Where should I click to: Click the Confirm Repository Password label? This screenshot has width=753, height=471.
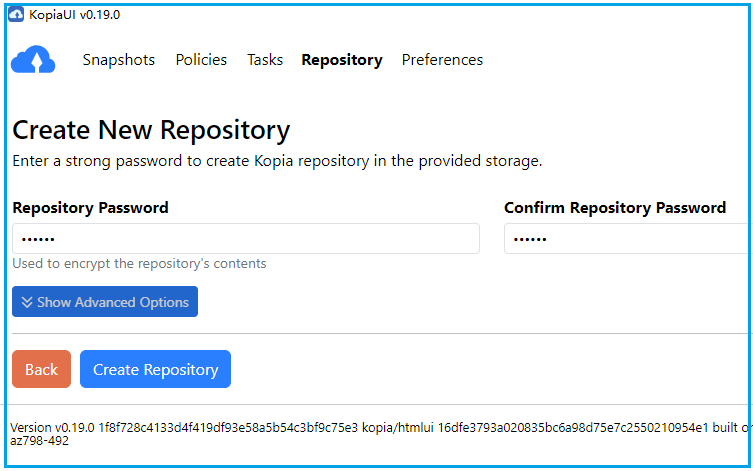(x=615, y=208)
